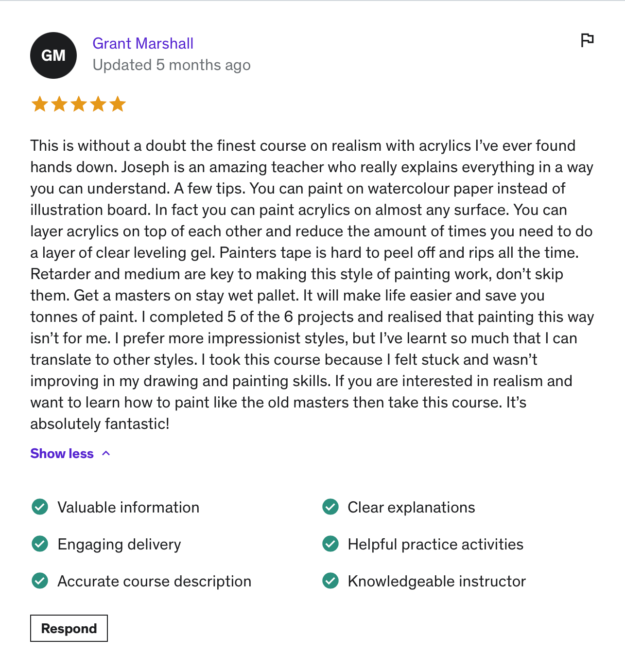Screen dimensions: 625x672
Task: Click Clear explanations checkmark icon
Action: pos(330,507)
